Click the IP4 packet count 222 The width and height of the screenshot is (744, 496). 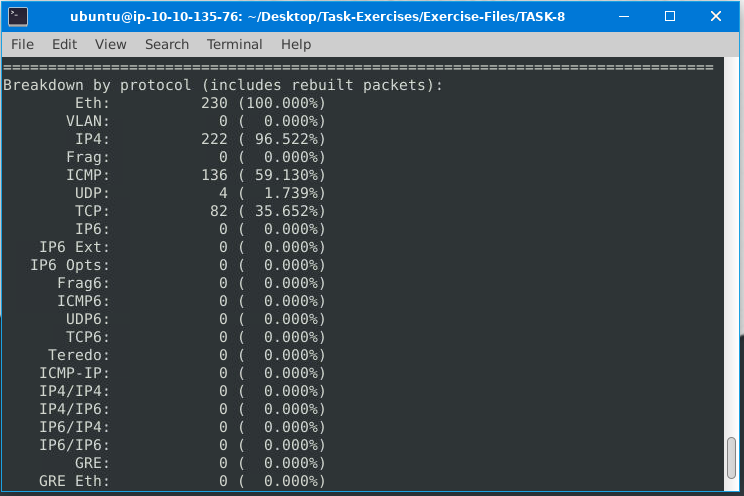tap(215, 139)
